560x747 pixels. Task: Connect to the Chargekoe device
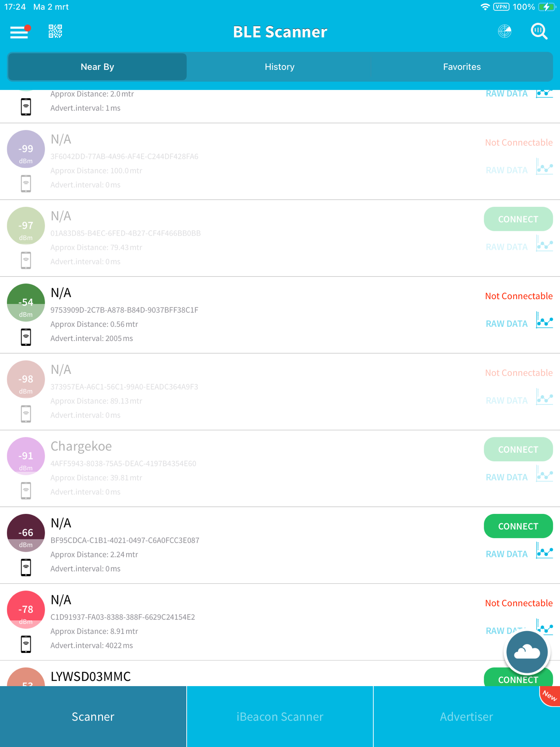click(x=518, y=449)
